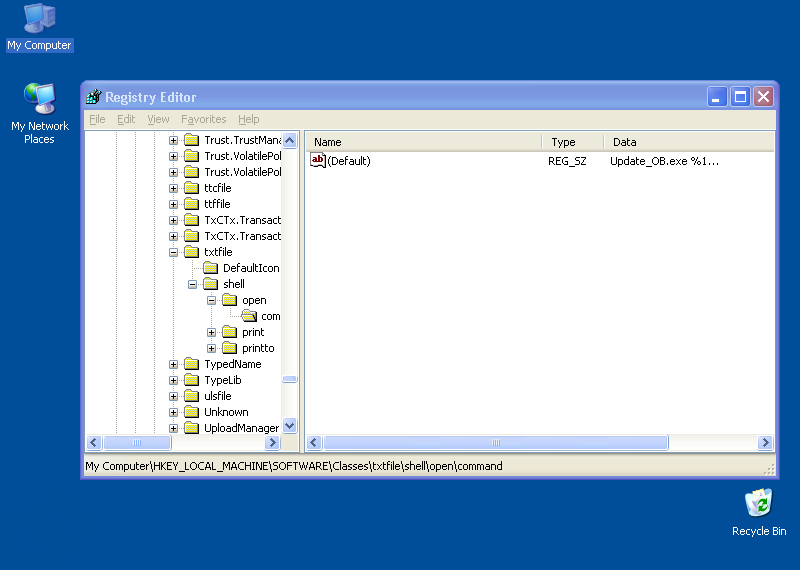Click the ulsfile folder icon

[191, 396]
